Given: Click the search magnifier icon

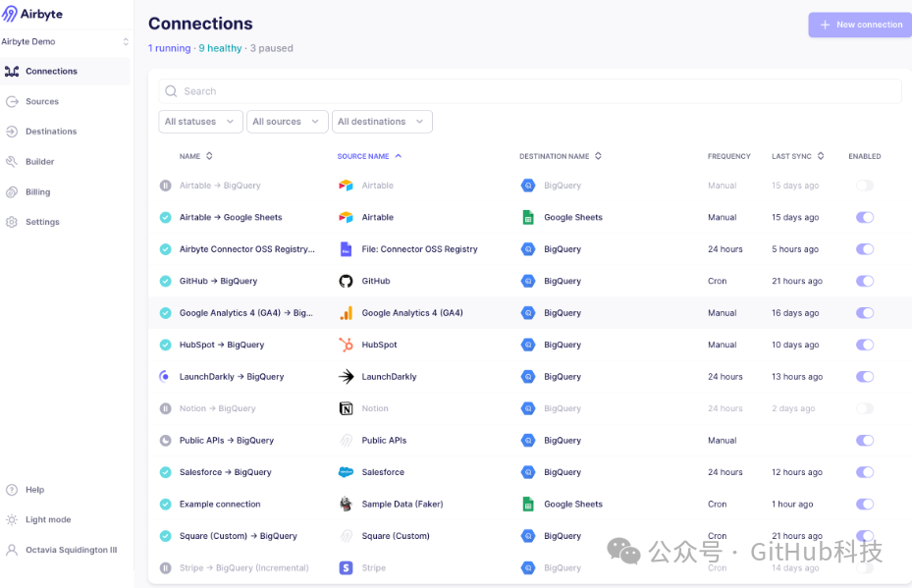Looking at the screenshot, I should coord(171,91).
